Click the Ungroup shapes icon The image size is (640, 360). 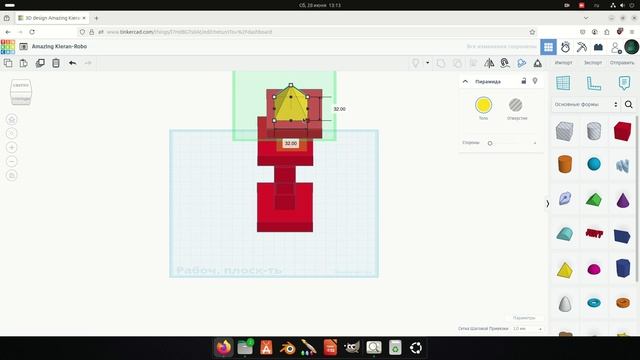click(x=457, y=63)
